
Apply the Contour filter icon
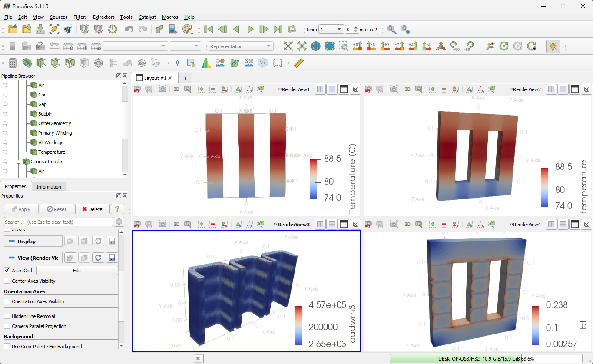(27, 63)
